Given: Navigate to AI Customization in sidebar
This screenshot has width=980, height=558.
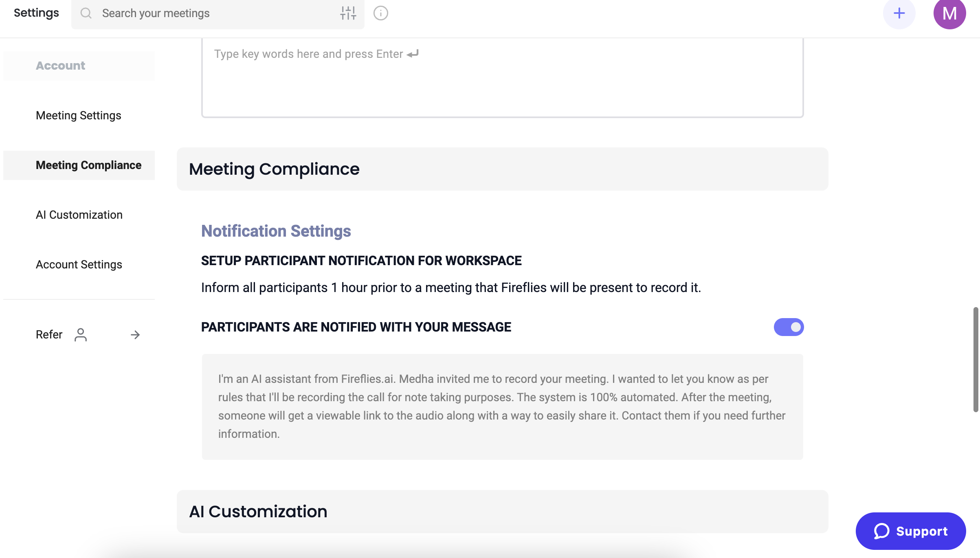Looking at the screenshot, I should pyautogui.click(x=79, y=215).
